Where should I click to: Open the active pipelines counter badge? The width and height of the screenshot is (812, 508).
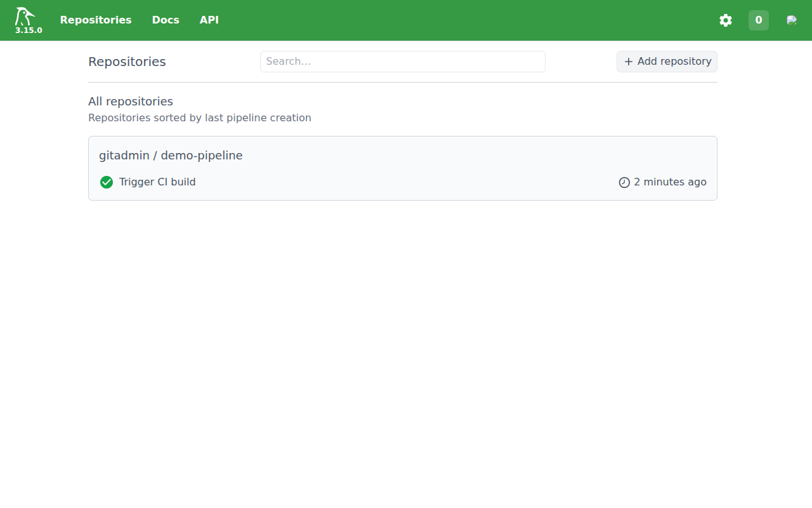click(759, 20)
